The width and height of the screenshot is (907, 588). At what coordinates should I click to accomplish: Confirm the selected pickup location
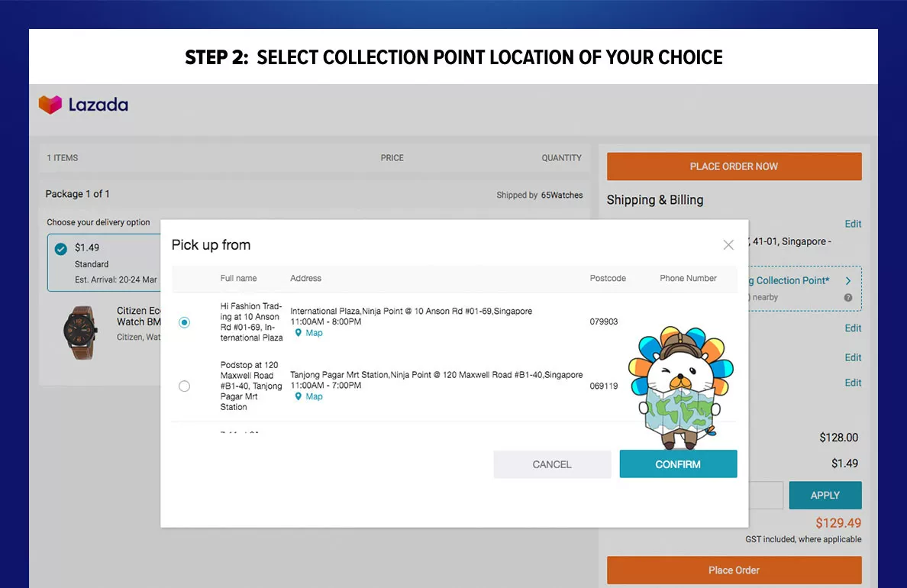pyautogui.click(x=678, y=464)
